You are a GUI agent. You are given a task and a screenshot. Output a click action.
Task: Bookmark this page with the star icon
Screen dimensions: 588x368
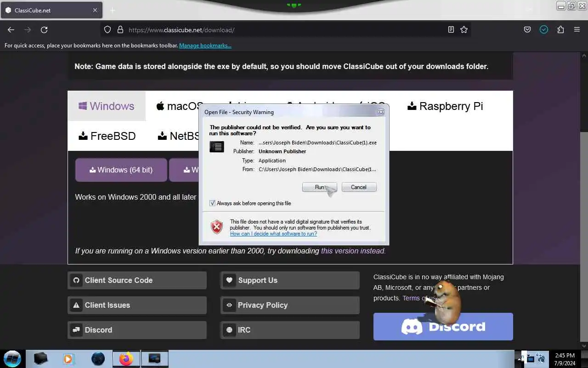coord(464,30)
